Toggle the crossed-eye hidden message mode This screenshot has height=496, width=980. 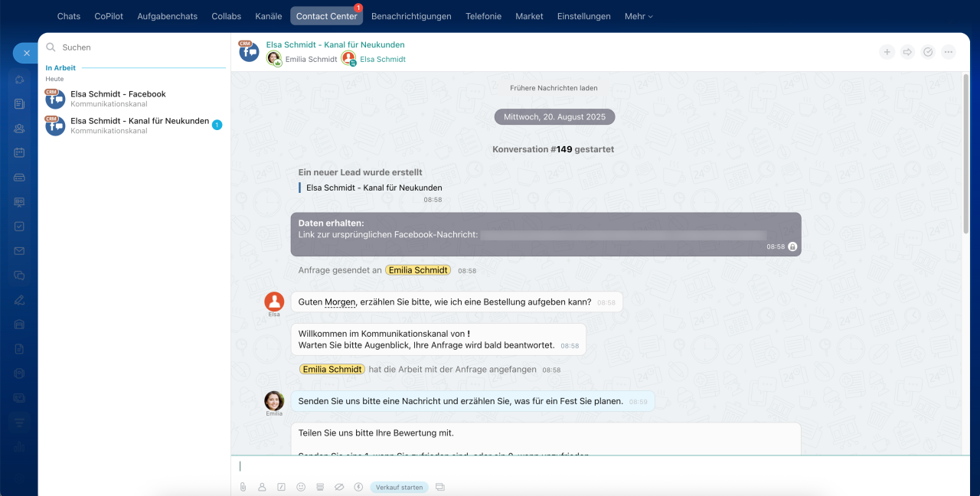coord(339,487)
